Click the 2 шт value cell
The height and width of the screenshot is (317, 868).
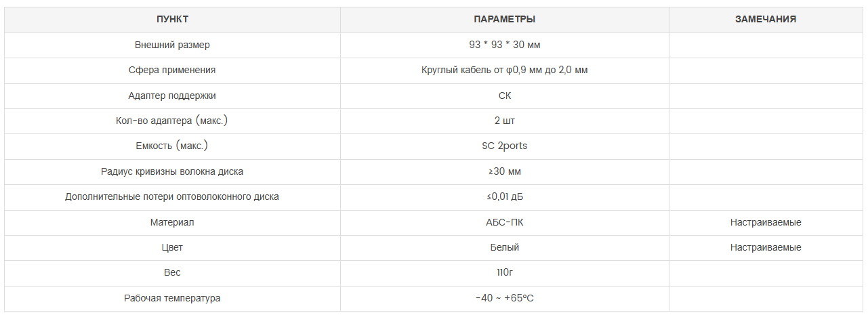504,121
